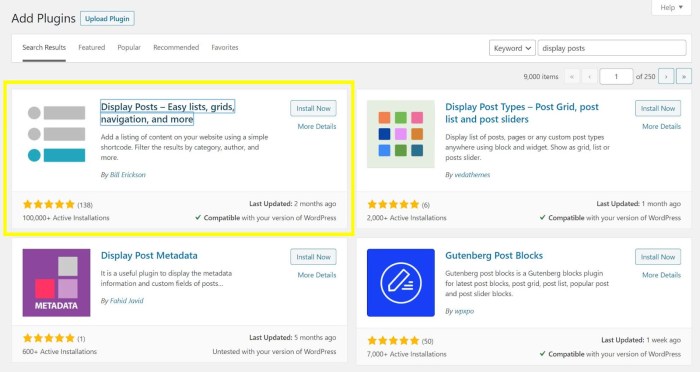Click the Upload Plugin button
700x372 pixels.
(x=107, y=19)
